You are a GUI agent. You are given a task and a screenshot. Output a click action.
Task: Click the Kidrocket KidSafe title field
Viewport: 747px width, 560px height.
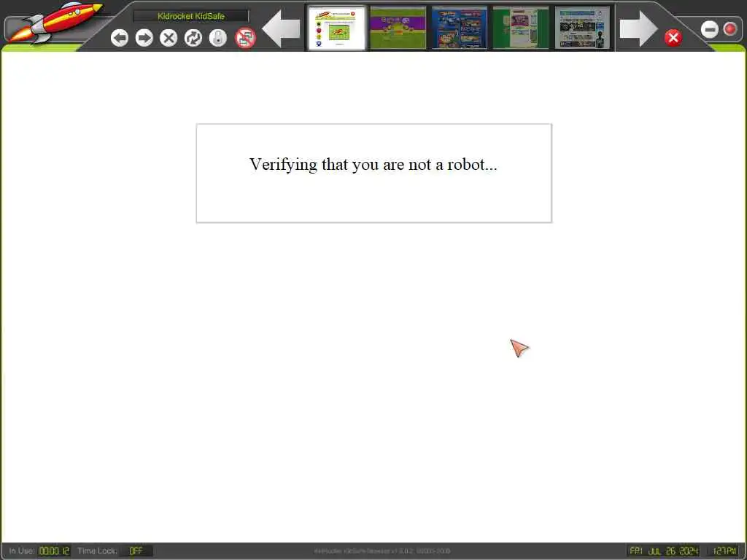[x=191, y=16]
